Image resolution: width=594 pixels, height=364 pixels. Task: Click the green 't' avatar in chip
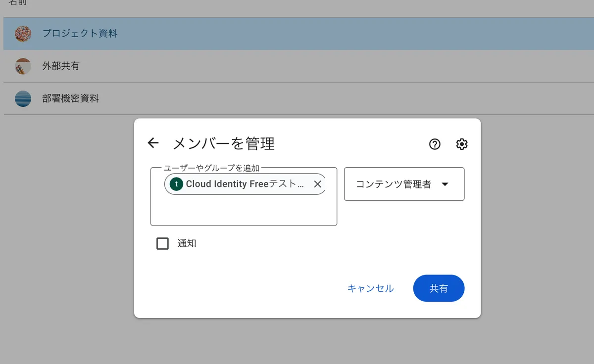point(177,184)
